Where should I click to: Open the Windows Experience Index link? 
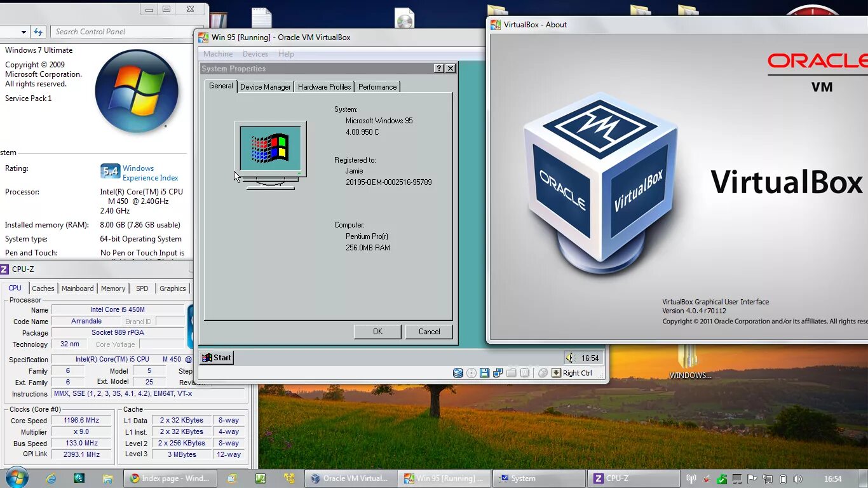151,173
